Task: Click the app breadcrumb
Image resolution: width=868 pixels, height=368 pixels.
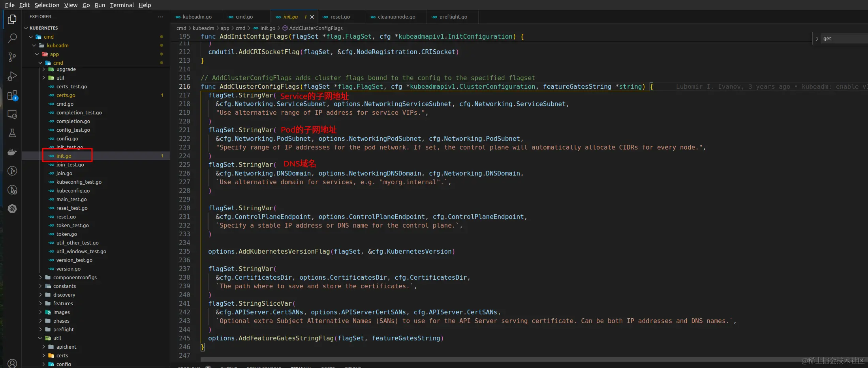Action: point(225,28)
